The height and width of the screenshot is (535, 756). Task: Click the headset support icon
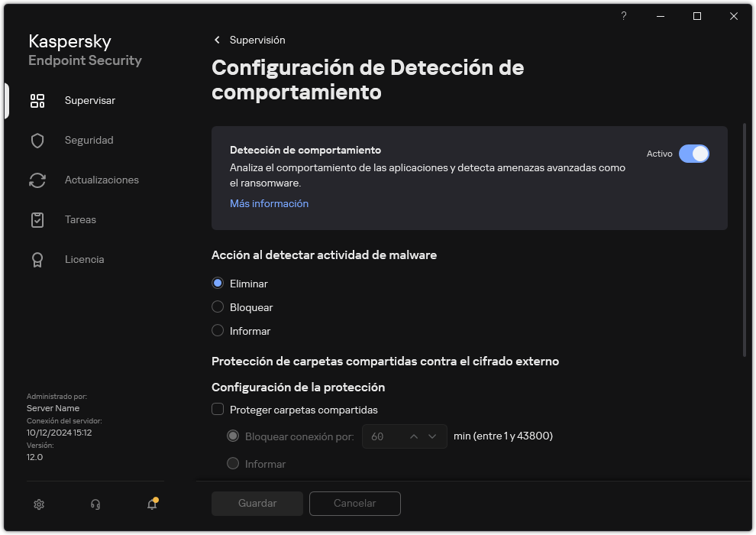tap(94, 504)
